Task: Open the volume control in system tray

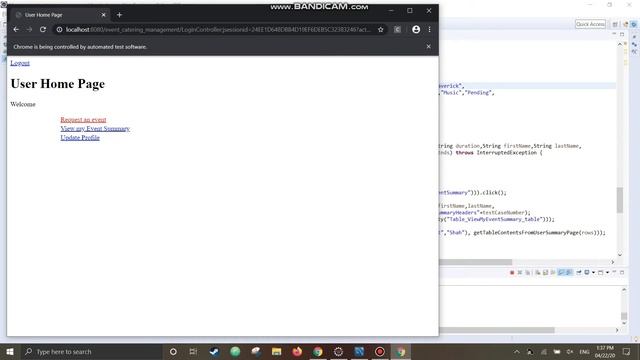Action: click(x=570, y=351)
